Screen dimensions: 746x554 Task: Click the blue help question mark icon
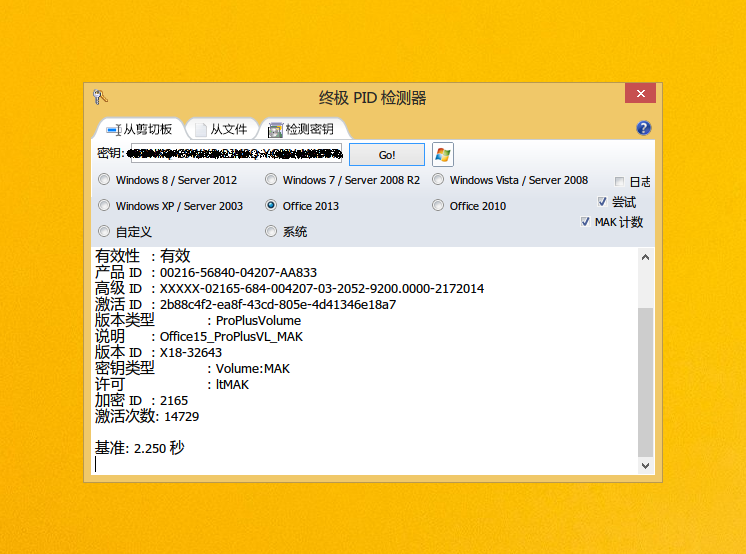[x=643, y=128]
